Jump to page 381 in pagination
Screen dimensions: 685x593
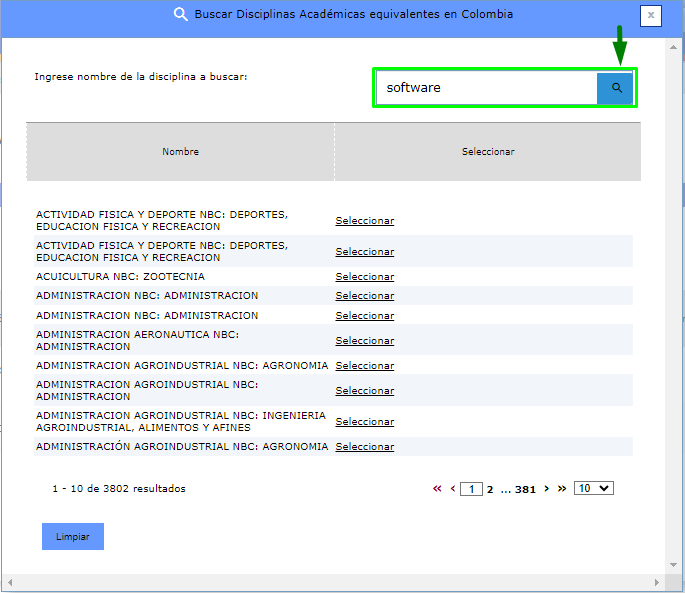tap(525, 490)
